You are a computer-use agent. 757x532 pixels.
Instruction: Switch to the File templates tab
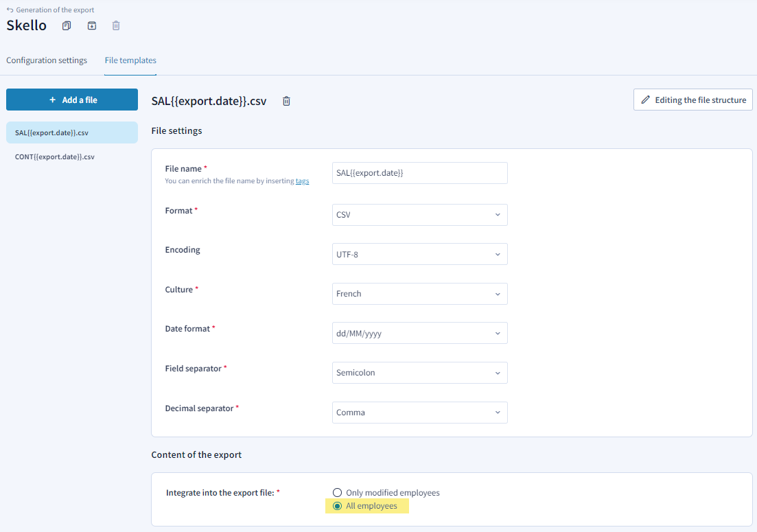pyautogui.click(x=130, y=60)
